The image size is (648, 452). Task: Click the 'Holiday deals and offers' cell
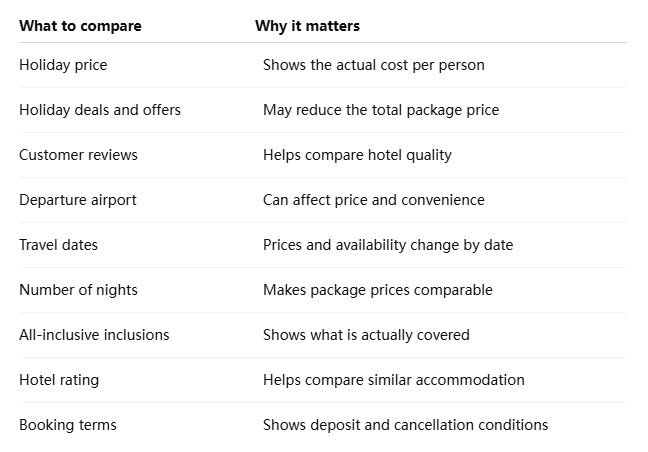(x=100, y=110)
